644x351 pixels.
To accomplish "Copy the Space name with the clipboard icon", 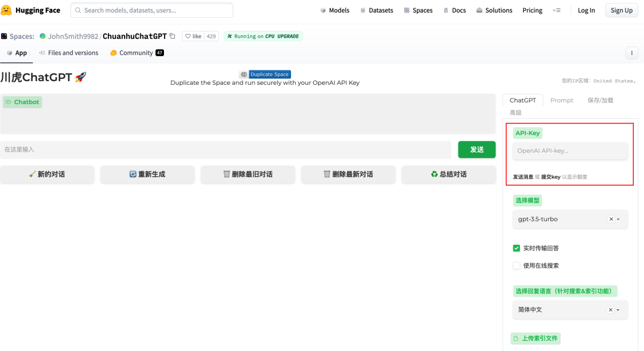I will (172, 36).
